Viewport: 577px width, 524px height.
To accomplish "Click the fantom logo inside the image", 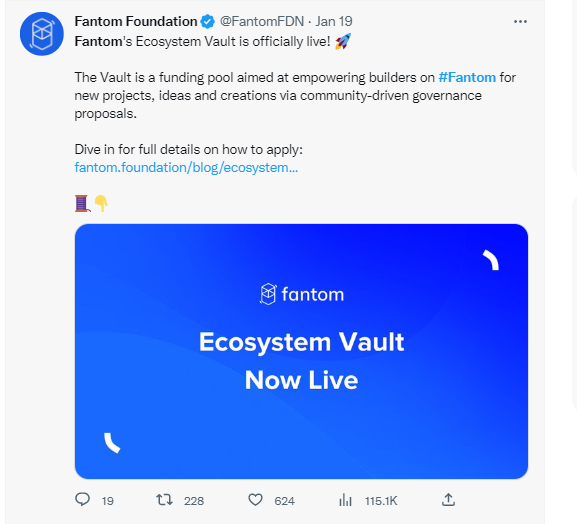I will point(301,294).
